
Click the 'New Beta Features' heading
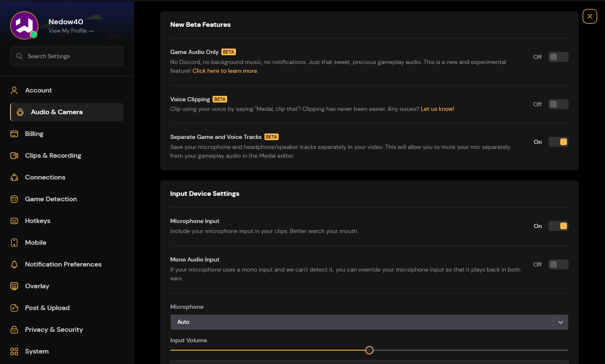click(x=200, y=25)
